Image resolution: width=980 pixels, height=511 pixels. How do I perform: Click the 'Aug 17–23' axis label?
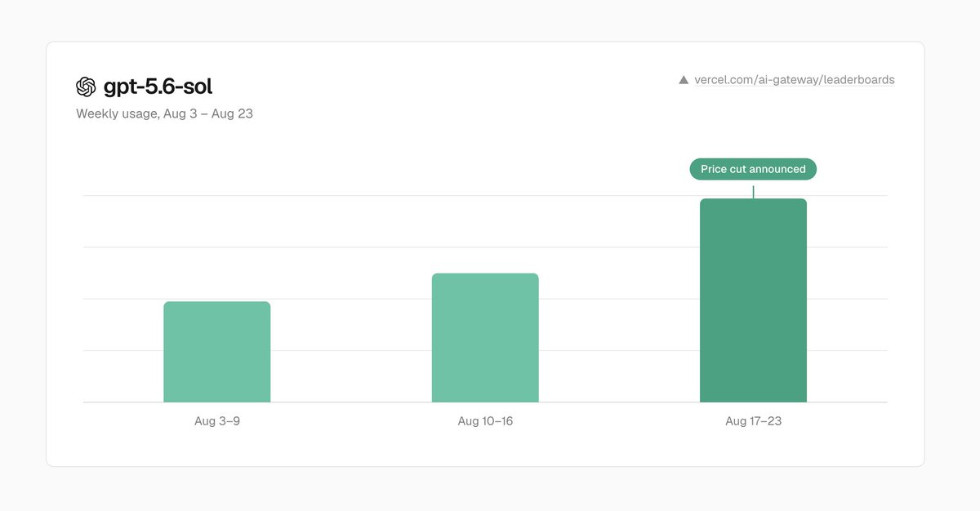coord(753,421)
